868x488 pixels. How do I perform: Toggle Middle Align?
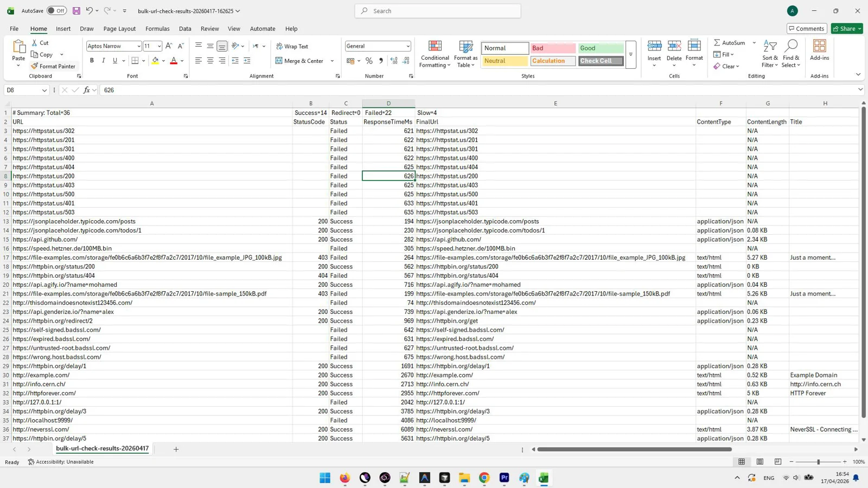click(210, 46)
